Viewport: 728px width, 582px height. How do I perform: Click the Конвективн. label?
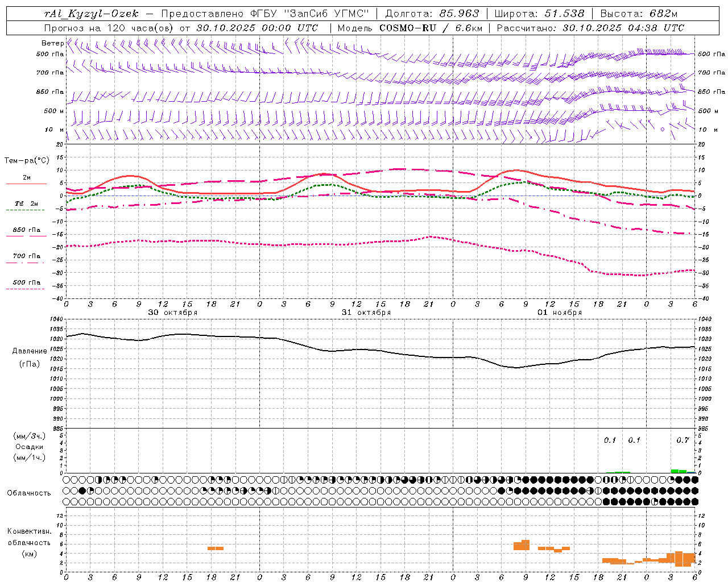30,531
